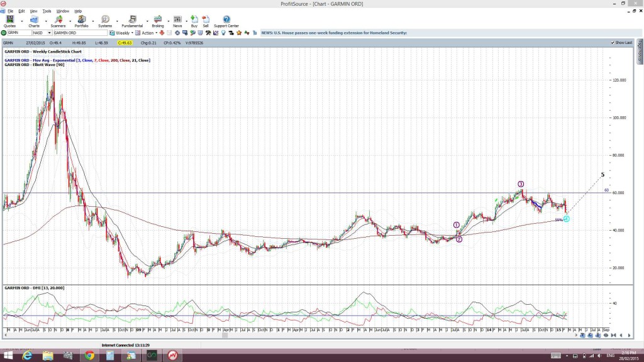Click the light bulb toolbar icon

point(223,33)
